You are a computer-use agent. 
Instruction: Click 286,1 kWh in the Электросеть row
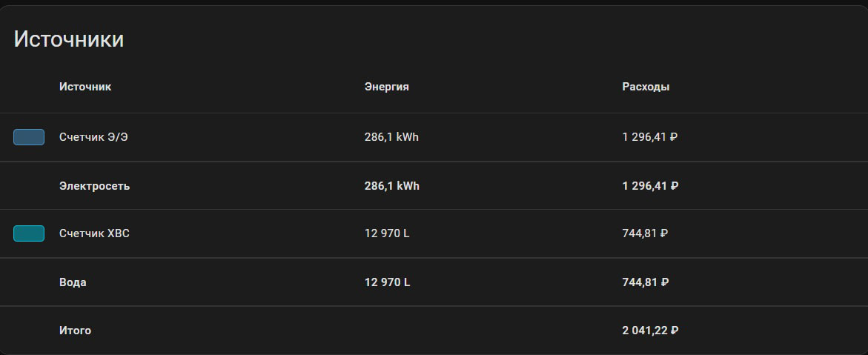(391, 186)
